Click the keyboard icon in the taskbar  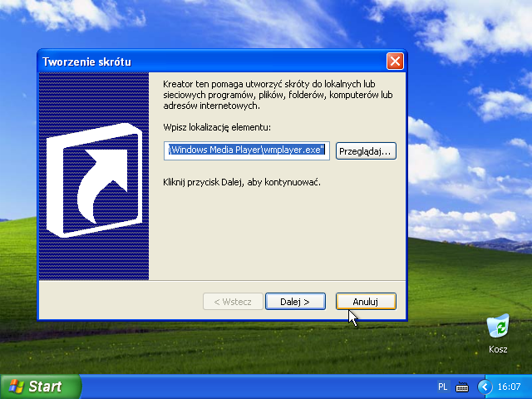click(x=462, y=387)
